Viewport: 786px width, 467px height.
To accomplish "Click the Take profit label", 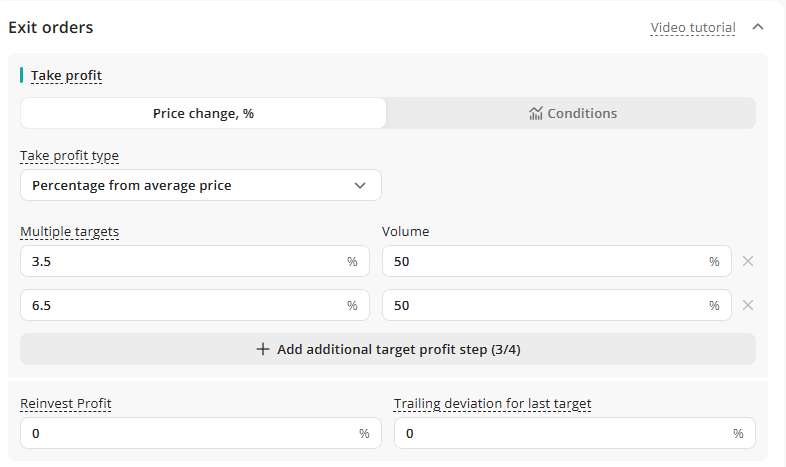I will 66,75.
